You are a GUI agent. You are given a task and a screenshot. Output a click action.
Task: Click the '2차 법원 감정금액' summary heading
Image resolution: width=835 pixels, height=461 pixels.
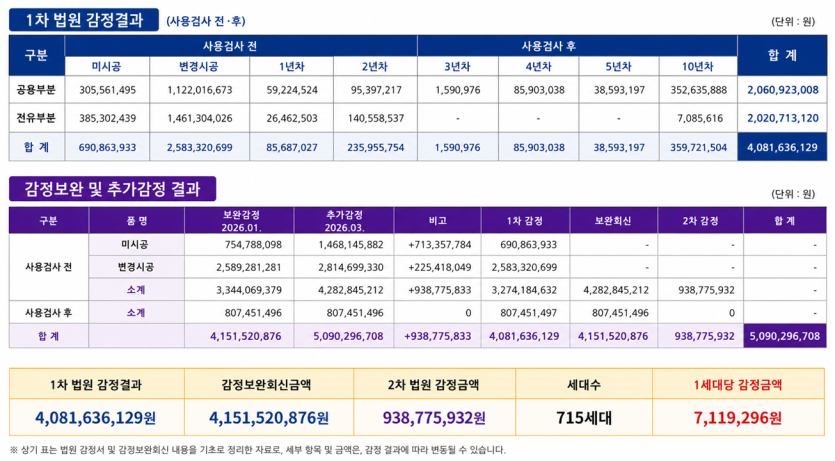[x=433, y=384]
